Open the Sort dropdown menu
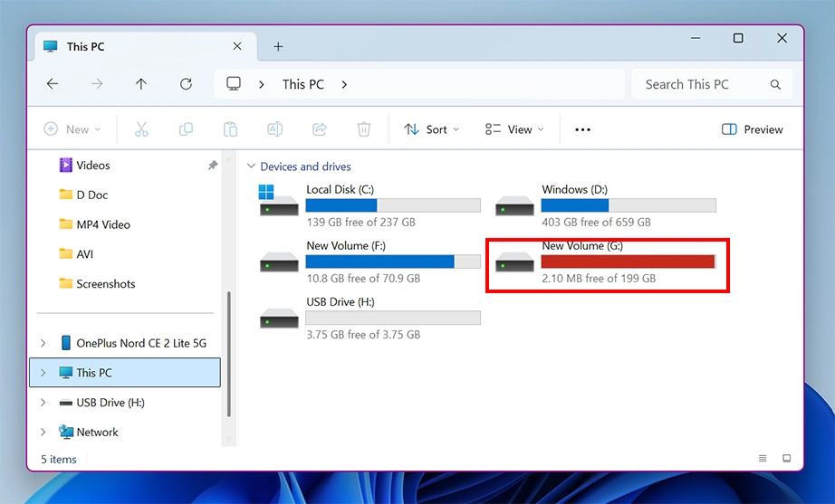This screenshot has height=504, width=835. coord(431,129)
